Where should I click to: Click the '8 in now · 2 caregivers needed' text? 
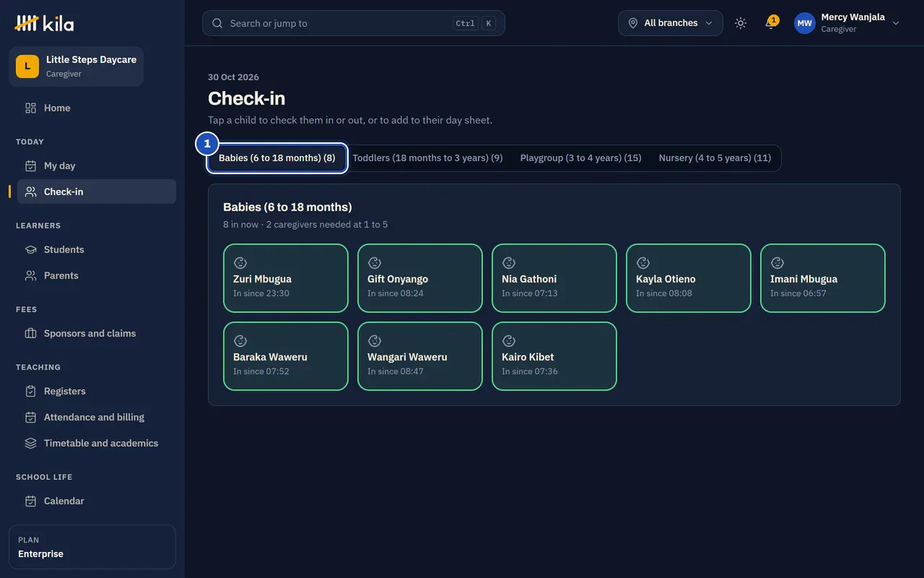point(305,225)
